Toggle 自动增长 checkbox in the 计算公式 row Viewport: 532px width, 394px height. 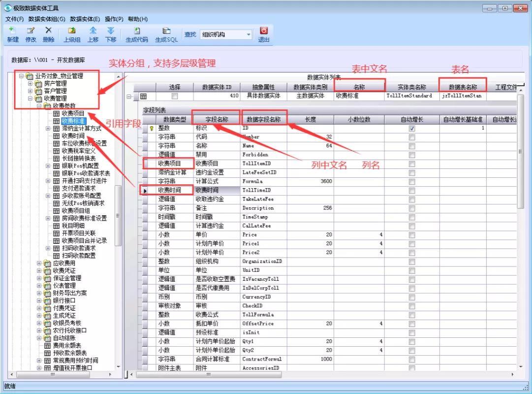click(412, 182)
